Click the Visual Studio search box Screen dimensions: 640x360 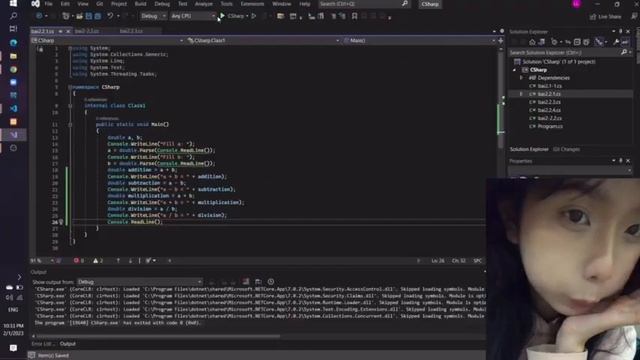pyautogui.click(x=363, y=4)
